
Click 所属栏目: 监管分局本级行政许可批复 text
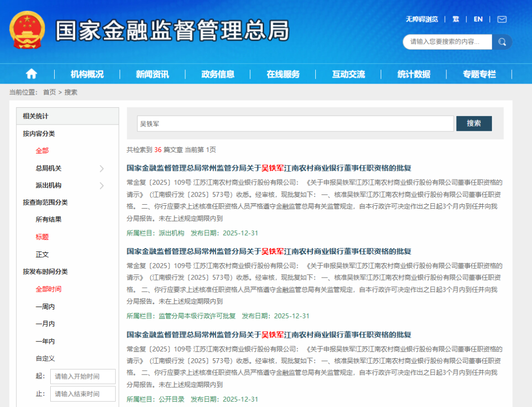[x=181, y=316]
